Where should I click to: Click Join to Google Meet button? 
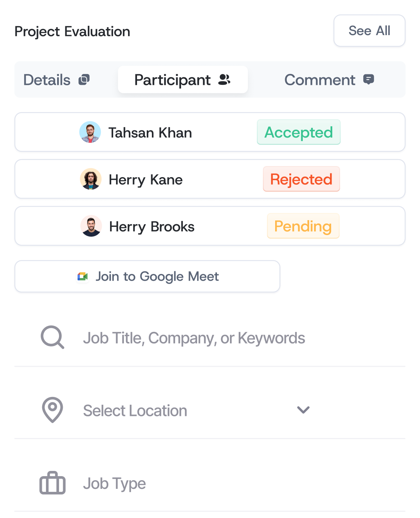click(147, 277)
